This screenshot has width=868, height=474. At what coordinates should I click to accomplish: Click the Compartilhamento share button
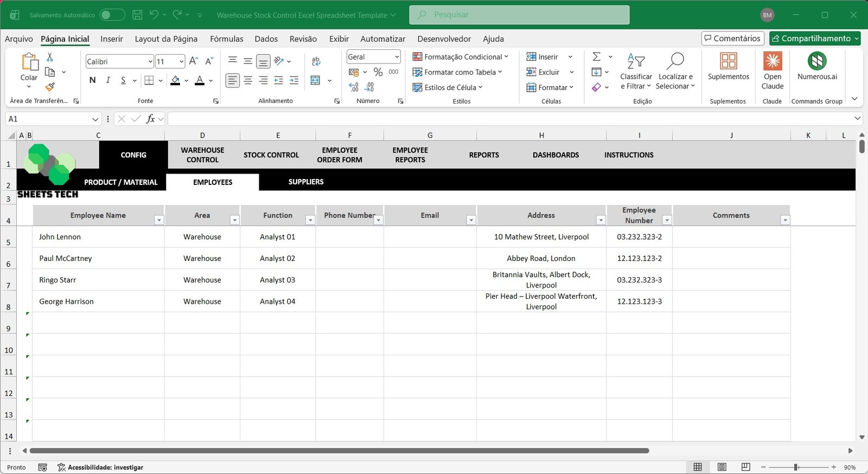[815, 38]
